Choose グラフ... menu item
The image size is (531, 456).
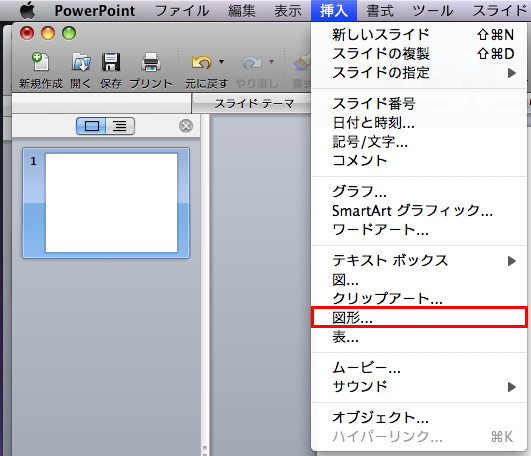point(419,192)
